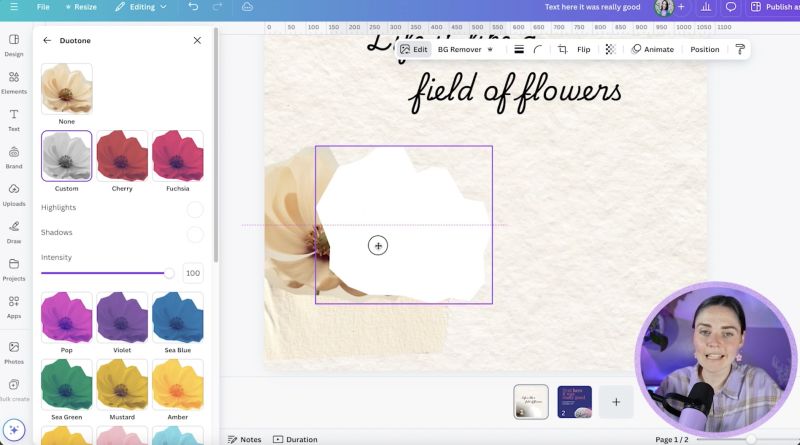Image resolution: width=800 pixels, height=445 pixels.
Task: Open the Position panel
Action: click(x=705, y=50)
